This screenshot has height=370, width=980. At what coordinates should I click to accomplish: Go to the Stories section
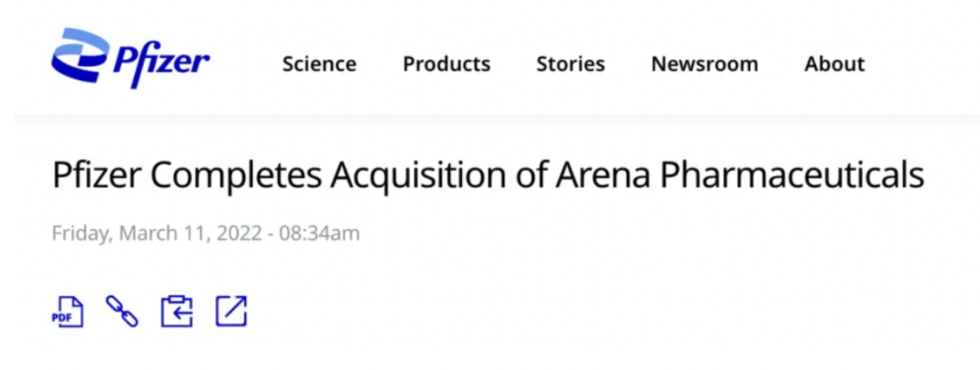pos(570,64)
